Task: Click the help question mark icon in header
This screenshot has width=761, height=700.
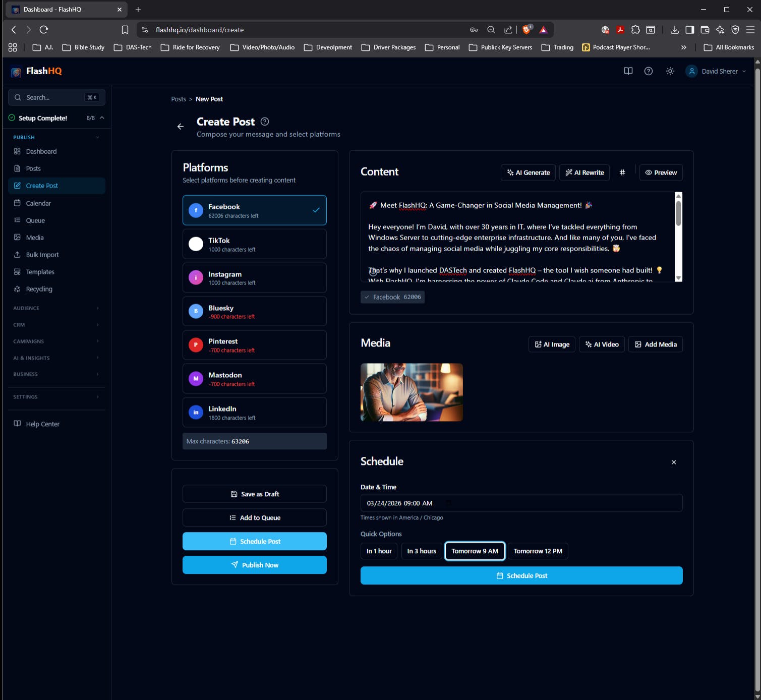Action: point(649,71)
